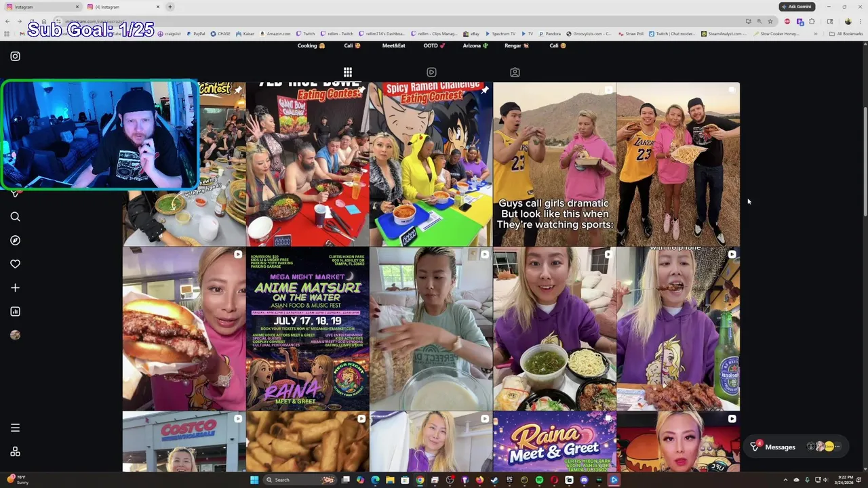Open Notifications heart icon in sidebar
868x488 pixels.
pos(15,264)
